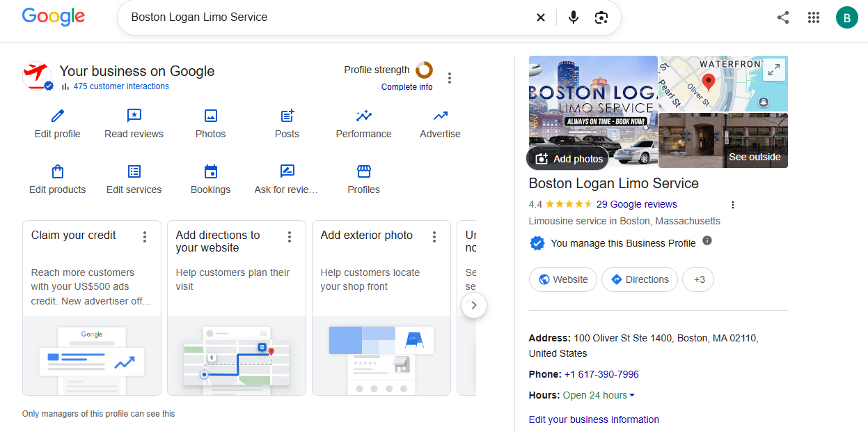
Task: Start voice search with the microphone icon
Action: pyautogui.click(x=574, y=17)
